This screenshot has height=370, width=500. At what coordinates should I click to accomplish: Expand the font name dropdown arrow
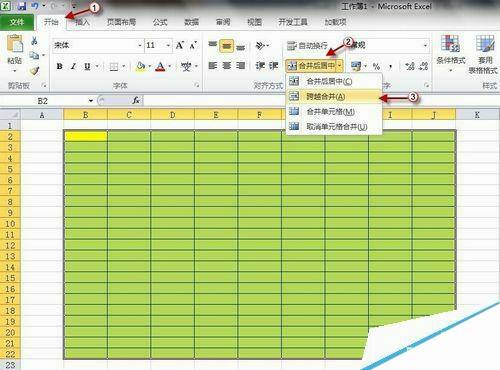(x=140, y=45)
